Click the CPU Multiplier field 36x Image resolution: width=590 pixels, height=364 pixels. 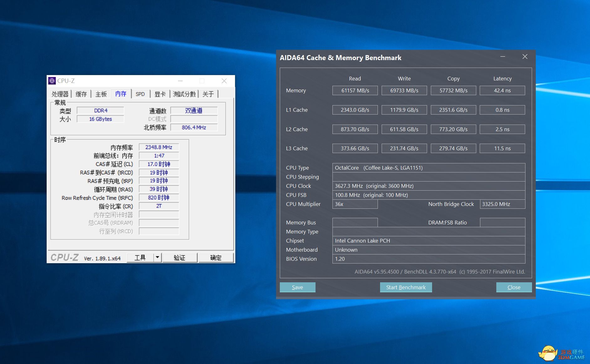click(x=355, y=204)
